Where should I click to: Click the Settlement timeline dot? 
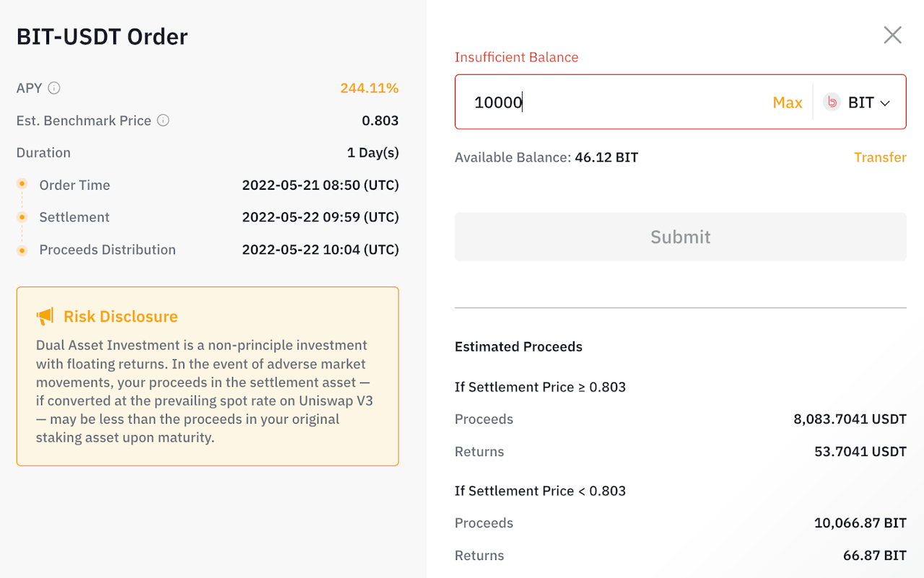pyautogui.click(x=22, y=217)
